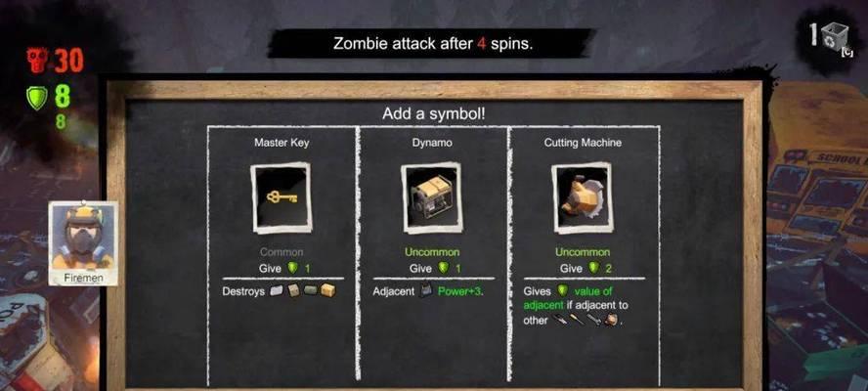Choose the Cutting Machine symbol picture
Viewport: 868px width, 391px height.
coord(582,197)
